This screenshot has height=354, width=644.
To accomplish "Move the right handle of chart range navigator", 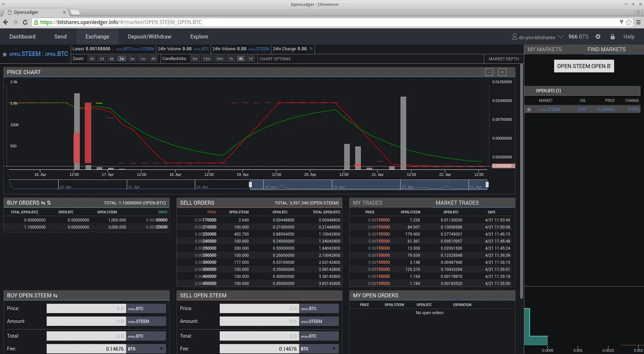I will click(487, 185).
